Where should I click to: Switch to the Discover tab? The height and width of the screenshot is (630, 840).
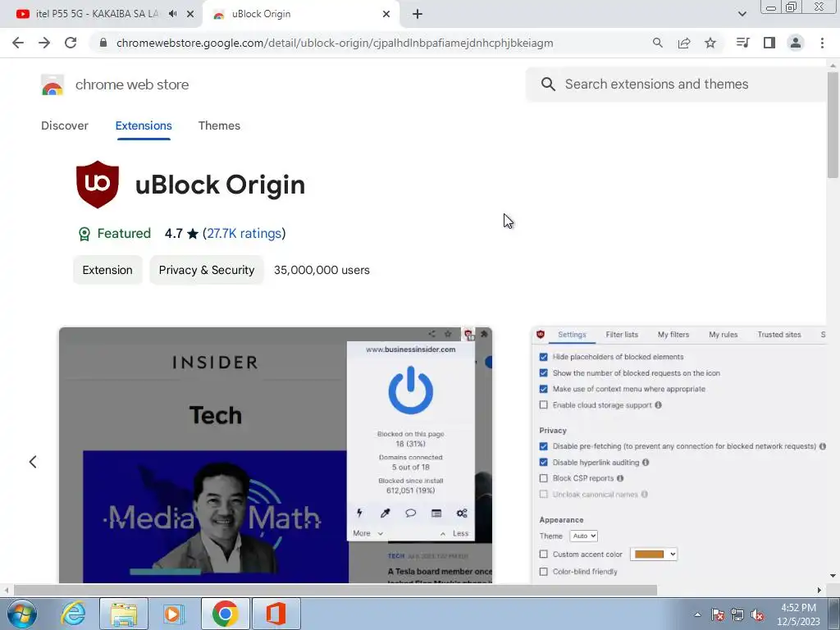coord(64,126)
